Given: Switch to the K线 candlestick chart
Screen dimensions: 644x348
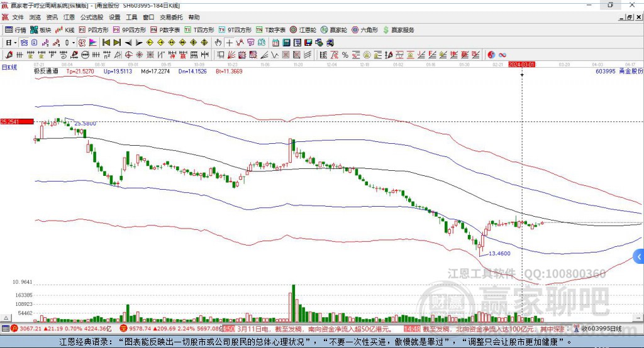Looking at the screenshot, I should tap(65, 30).
